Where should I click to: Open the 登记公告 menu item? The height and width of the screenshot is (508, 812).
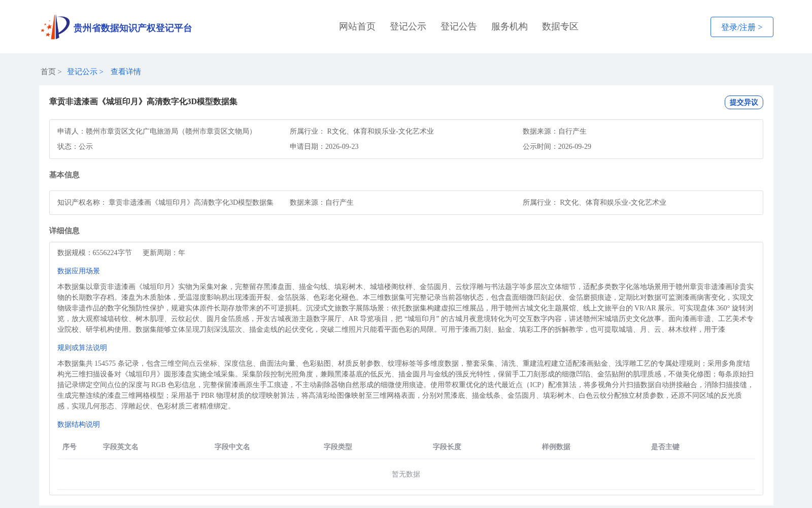459,26
